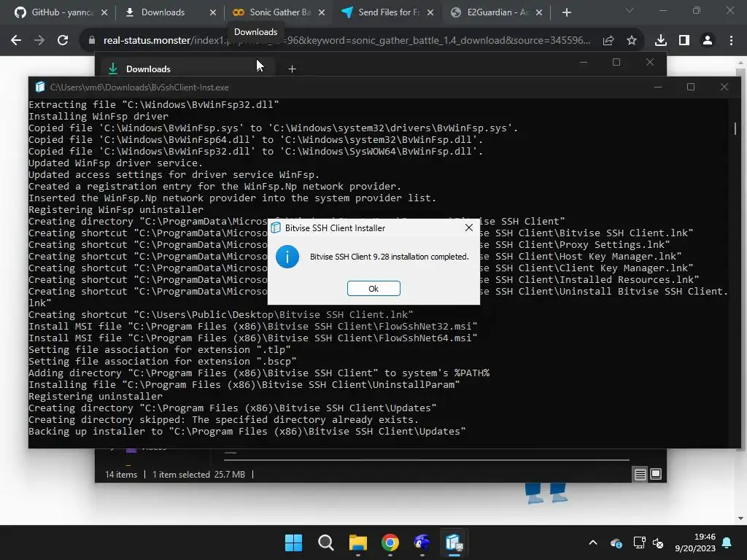Toggle Chrome side panel
Viewport: 747px width, 560px height.
[x=684, y=41]
